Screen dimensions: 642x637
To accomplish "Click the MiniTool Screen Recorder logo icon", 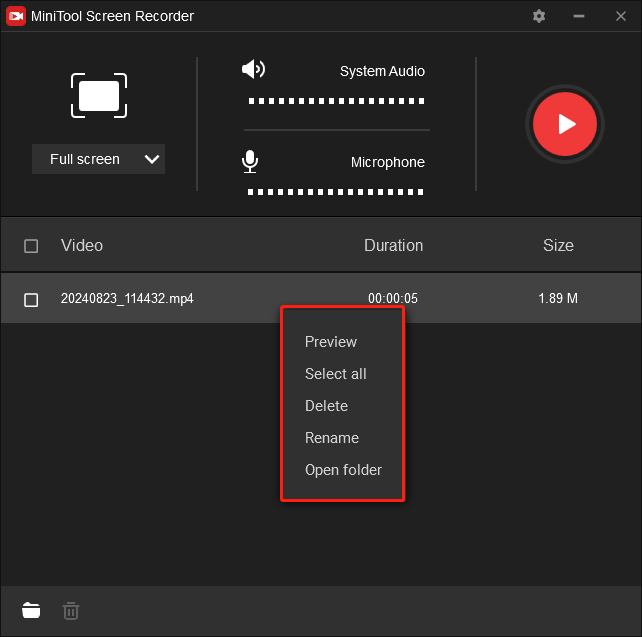I will (x=16, y=16).
